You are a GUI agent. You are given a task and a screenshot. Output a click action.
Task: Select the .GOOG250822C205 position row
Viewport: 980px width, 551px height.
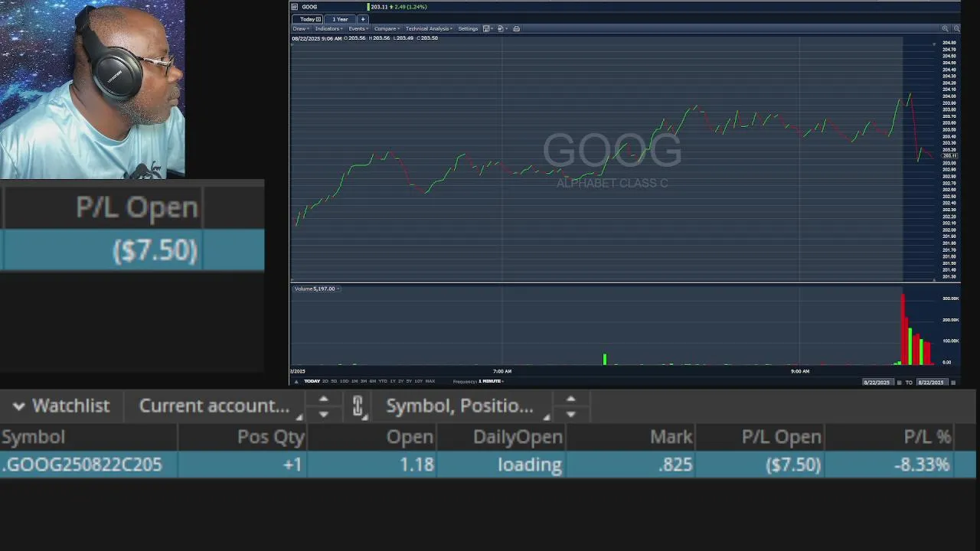(488, 465)
